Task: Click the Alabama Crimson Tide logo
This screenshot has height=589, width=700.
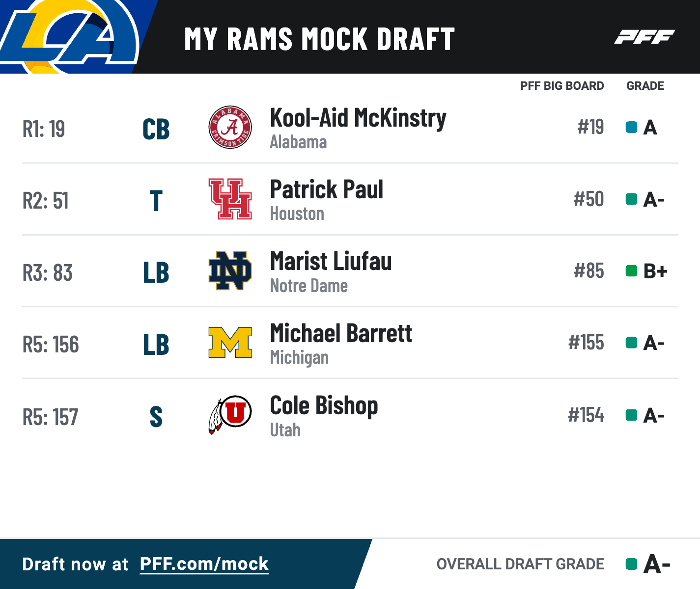Action: point(230,128)
